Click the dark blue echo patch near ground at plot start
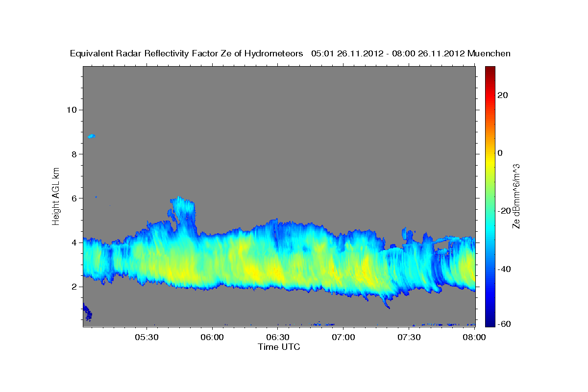The width and height of the screenshot is (588, 392). (87, 312)
